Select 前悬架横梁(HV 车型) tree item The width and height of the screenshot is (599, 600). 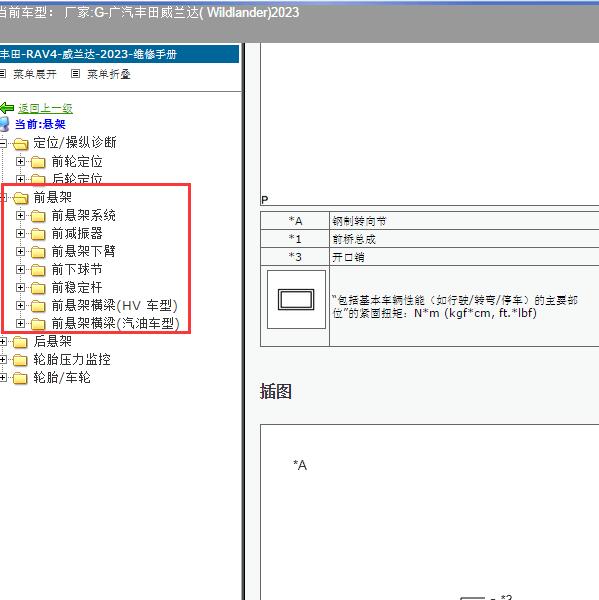[x=114, y=305]
